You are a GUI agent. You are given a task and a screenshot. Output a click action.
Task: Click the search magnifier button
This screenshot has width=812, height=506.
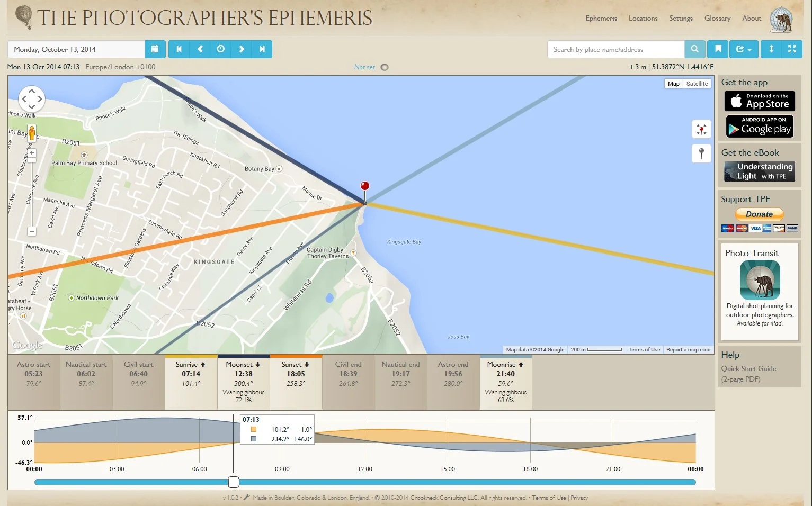pyautogui.click(x=694, y=49)
